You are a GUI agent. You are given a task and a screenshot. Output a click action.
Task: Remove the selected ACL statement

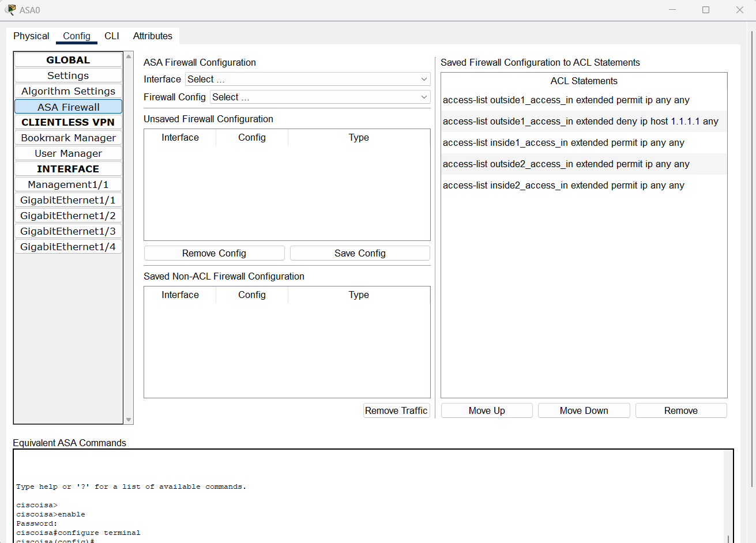click(680, 410)
